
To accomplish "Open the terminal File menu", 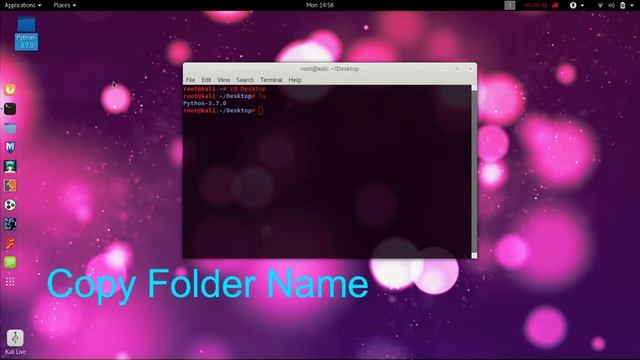I will click(190, 80).
